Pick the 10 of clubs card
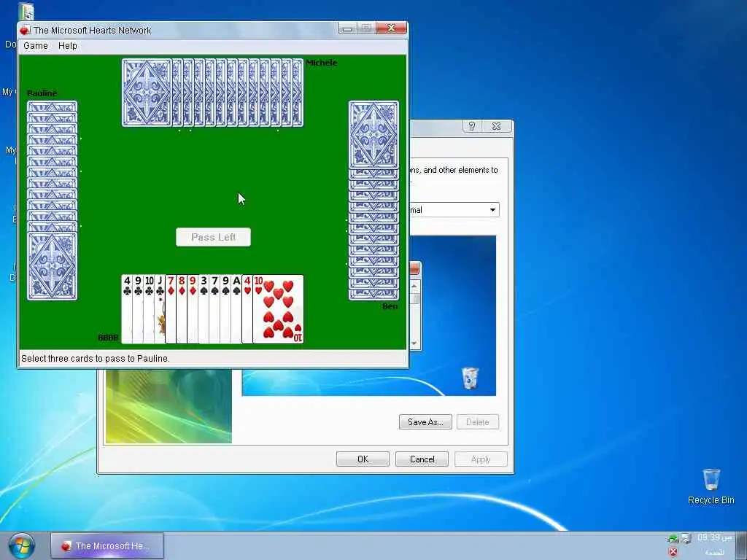 (x=149, y=309)
